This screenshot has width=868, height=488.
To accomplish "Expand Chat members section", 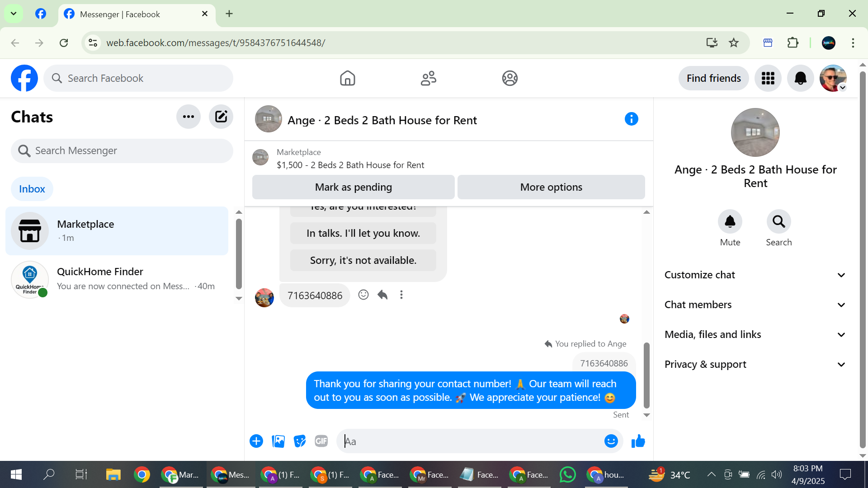I will pos(755,305).
